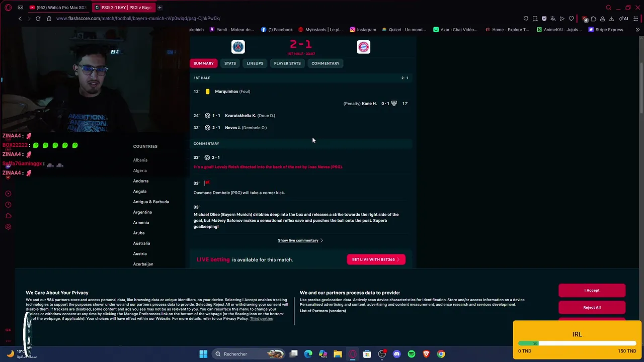This screenshot has width=644, height=362.
Task: Reload the Flashscore page
Action: [38, 19]
